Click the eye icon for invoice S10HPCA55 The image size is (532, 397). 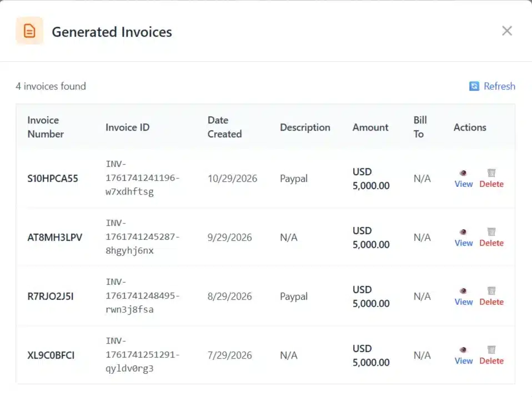(x=463, y=173)
